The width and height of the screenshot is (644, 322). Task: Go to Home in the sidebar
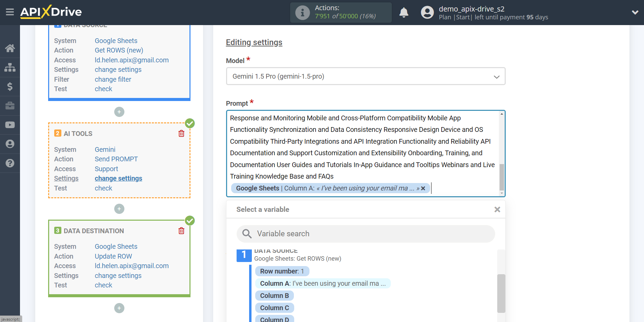pyautogui.click(x=10, y=48)
